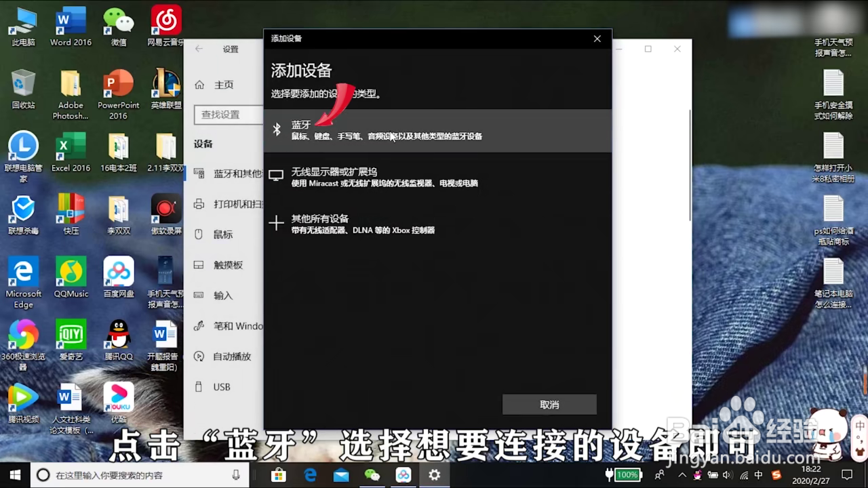This screenshot has width=868, height=488.
Task: Click the 取消 (Cancel) button
Action: 549,404
